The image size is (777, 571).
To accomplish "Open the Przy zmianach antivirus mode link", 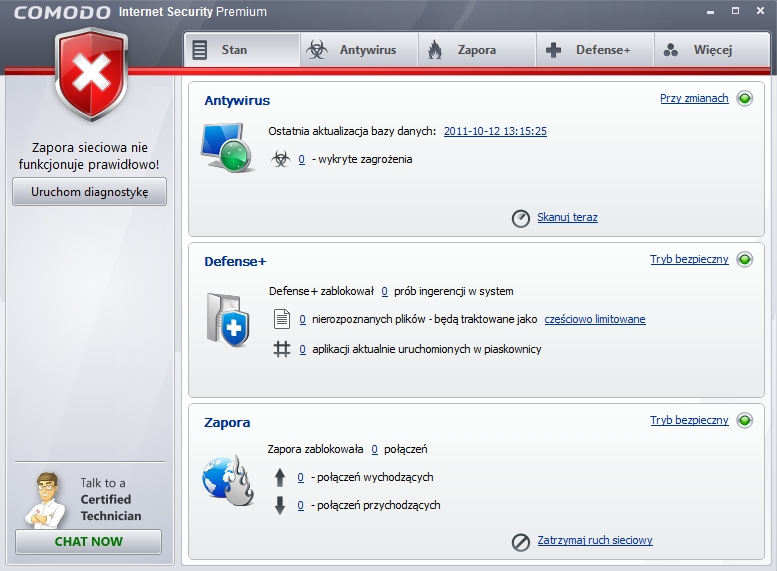I will point(694,98).
